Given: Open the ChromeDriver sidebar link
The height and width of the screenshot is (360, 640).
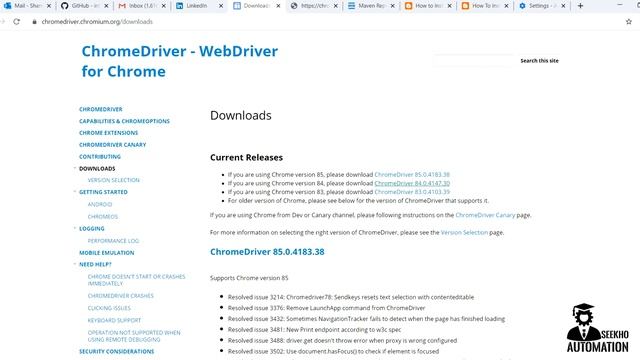Looking at the screenshot, I should pyautogui.click(x=101, y=109).
